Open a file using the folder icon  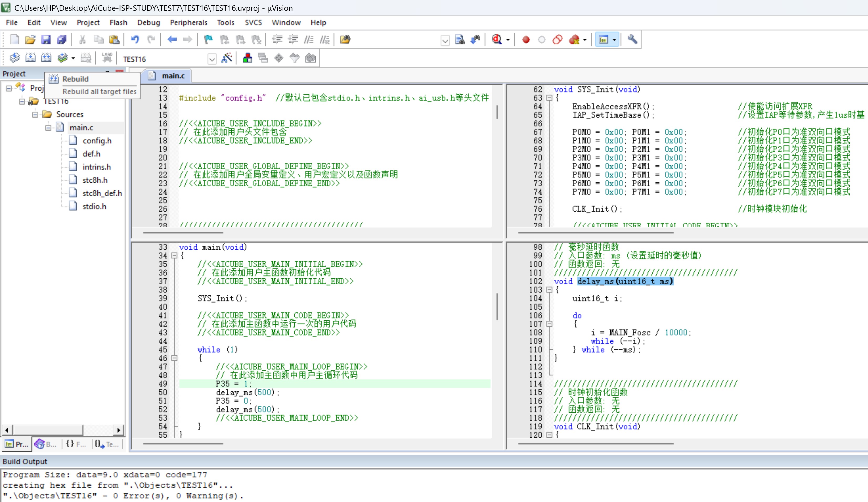tap(30, 40)
